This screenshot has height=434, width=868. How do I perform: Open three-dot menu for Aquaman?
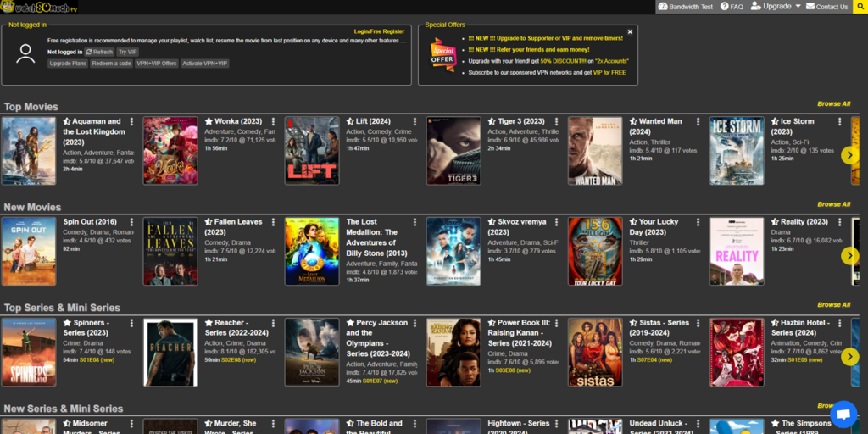coord(131,122)
